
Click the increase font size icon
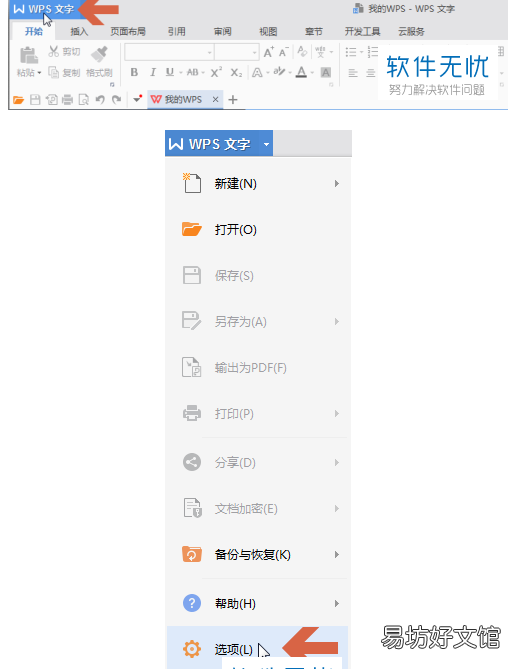click(269, 52)
